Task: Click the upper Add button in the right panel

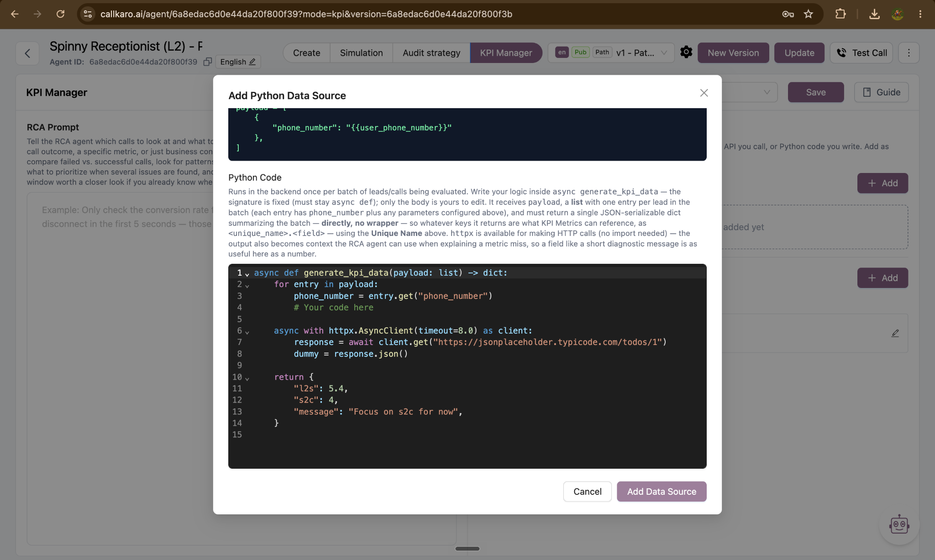Action: [x=882, y=183]
